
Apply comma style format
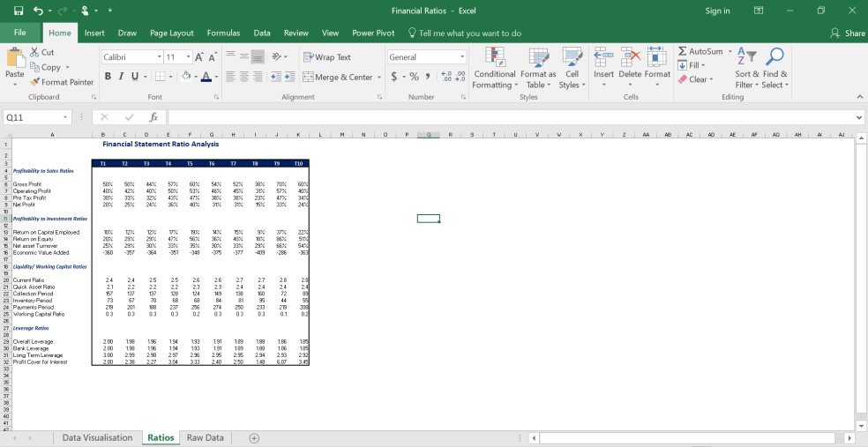pyautogui.click(x=430, y=77)
